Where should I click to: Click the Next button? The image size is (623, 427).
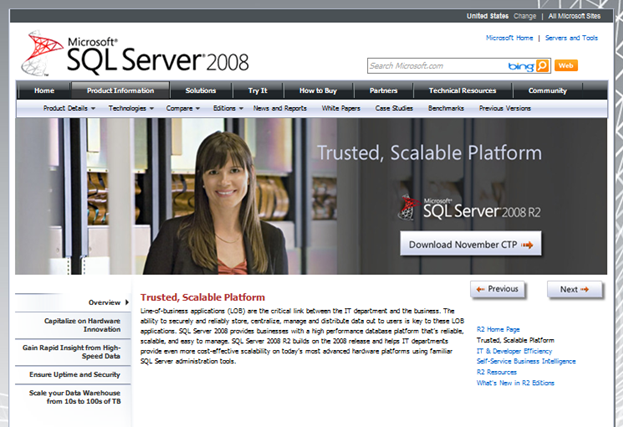(575, 290)
